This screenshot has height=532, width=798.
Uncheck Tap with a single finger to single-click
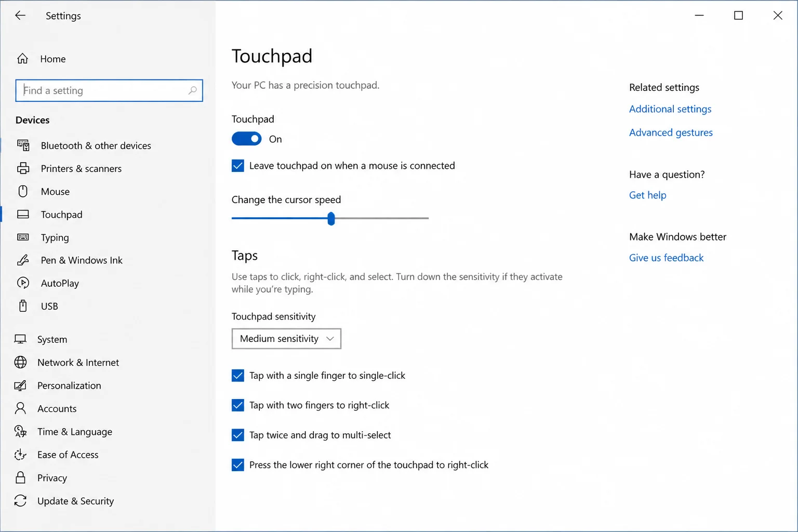pyautogui.click(x=237, y=376)
